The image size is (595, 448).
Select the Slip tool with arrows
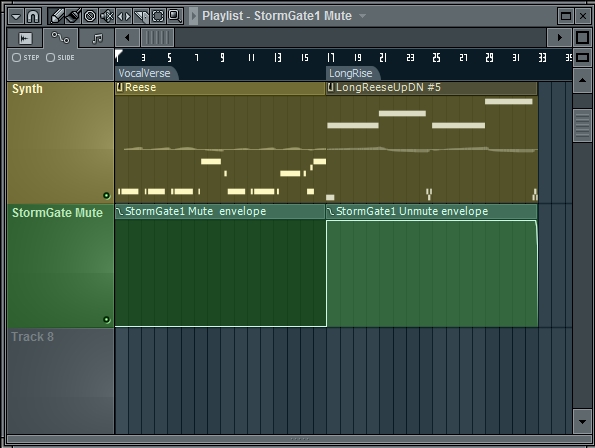[124, 16]
